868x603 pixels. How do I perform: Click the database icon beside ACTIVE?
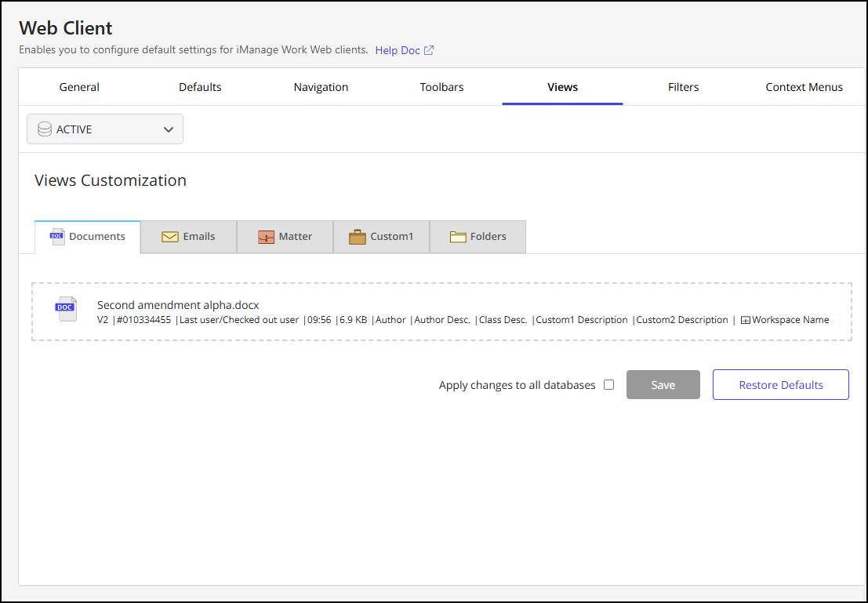[45, 129]
